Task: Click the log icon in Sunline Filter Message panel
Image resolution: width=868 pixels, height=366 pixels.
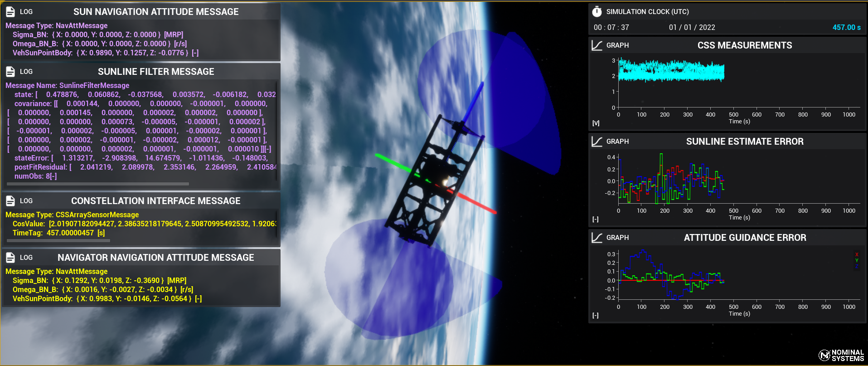Action: (10, 72)
